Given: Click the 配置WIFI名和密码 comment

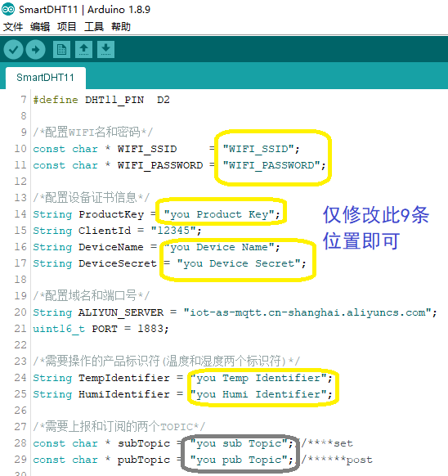Looking at the screenshot, I should tap(93, 132).
